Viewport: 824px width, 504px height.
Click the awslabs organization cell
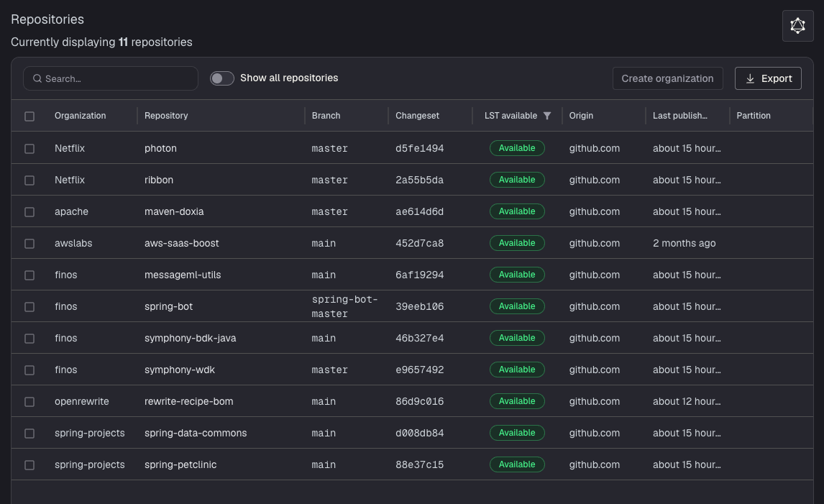coord(73,243)
